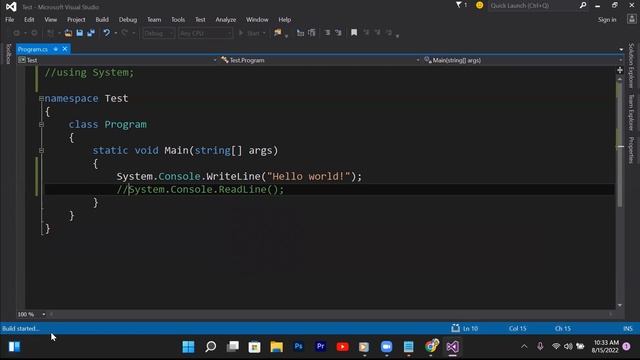Open the Test.Program type dropdown
640x360 pixels.
(320, 60)
